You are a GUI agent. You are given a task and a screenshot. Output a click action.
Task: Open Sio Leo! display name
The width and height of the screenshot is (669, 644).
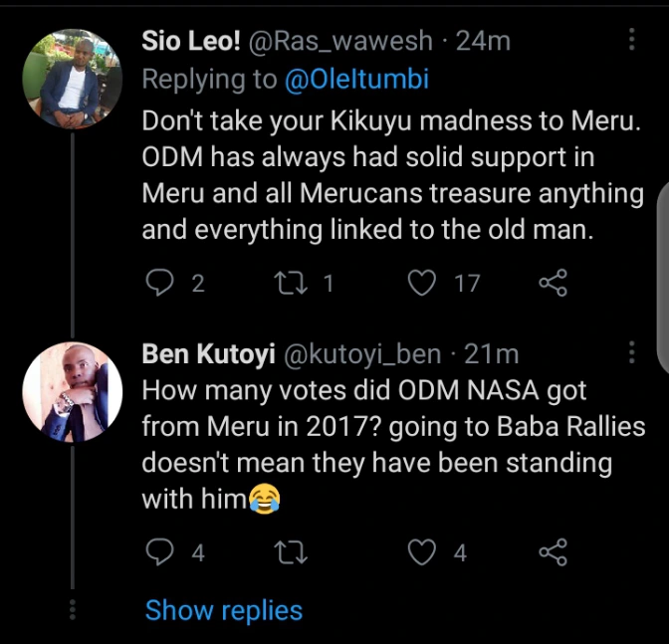tap(204, 41)
